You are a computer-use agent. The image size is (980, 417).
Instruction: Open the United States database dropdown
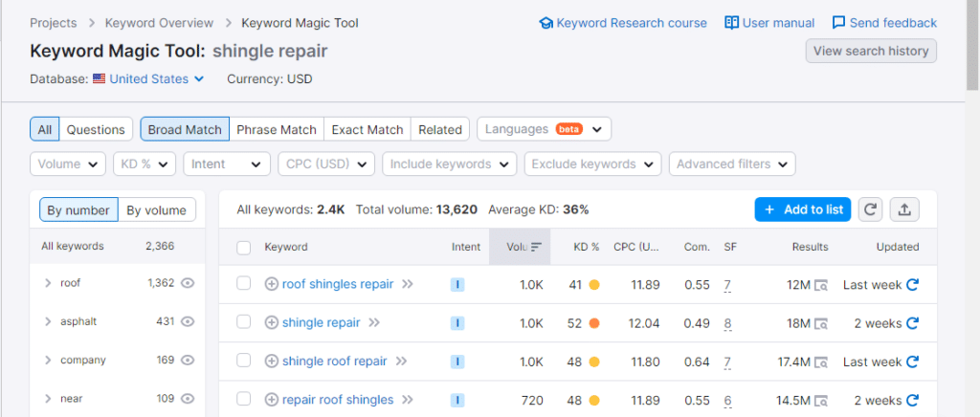pyautogui.click(x=148, y=79)
